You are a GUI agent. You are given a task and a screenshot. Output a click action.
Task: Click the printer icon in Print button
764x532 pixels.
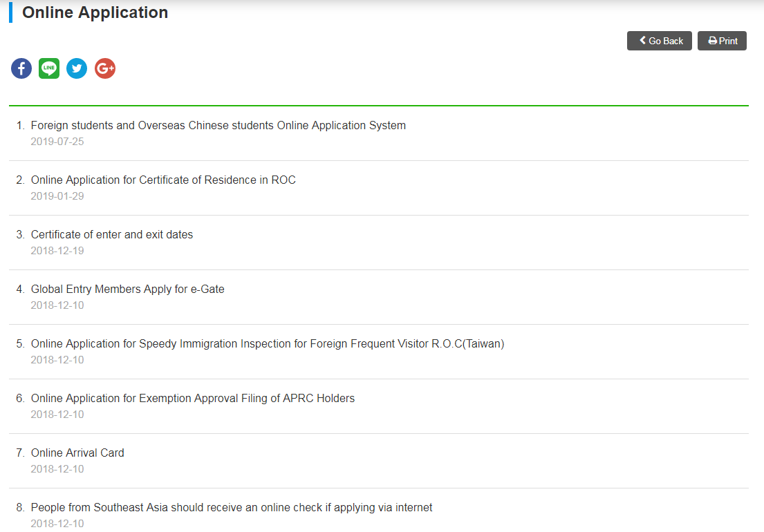pos(712,41)
